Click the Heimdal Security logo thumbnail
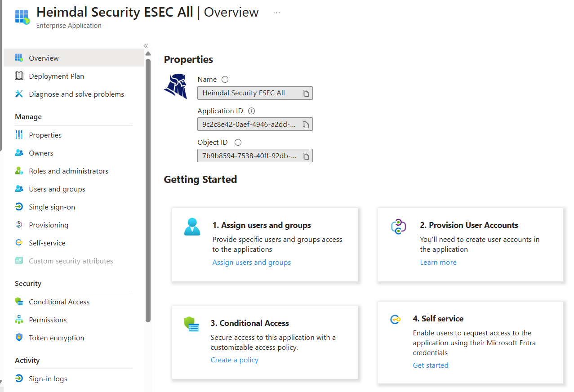Viewport: 574px width, 392px height. tap(176, 86)
